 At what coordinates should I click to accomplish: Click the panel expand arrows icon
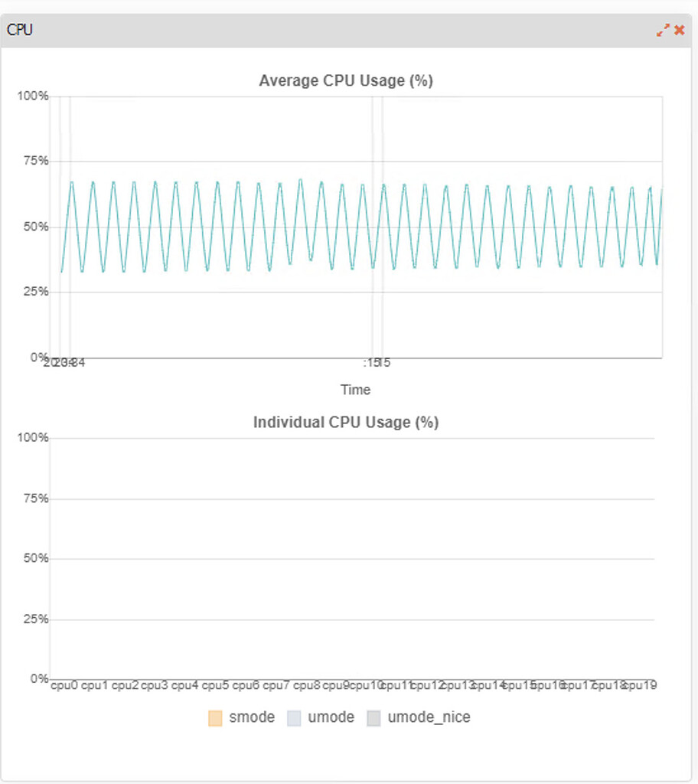click(664, 31)
